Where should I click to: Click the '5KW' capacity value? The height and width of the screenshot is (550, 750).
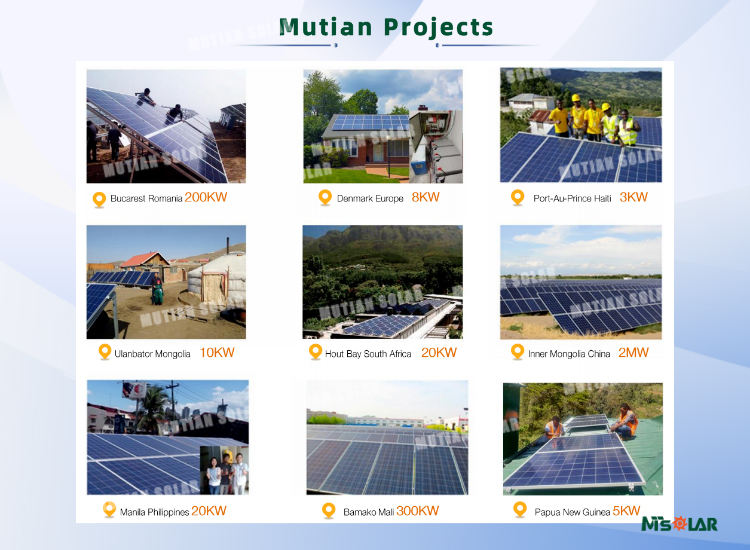coord(626,511)
